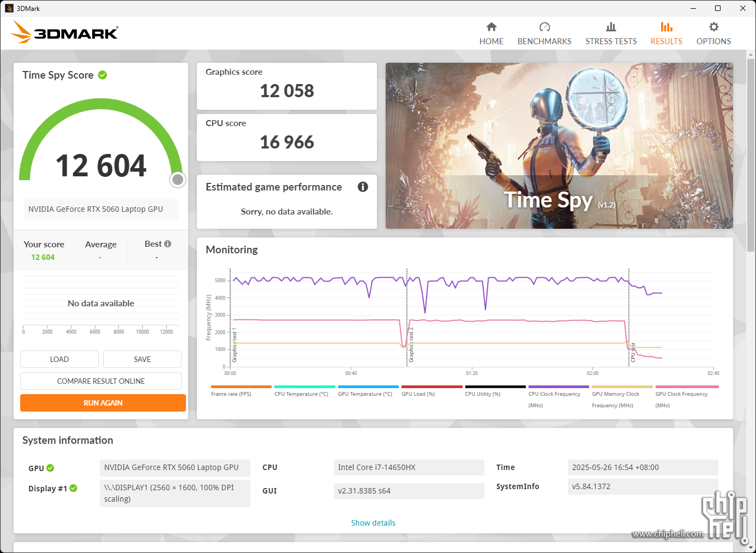756x553 pixels.
Task: Click the main score 12 604
Action: 101,165
